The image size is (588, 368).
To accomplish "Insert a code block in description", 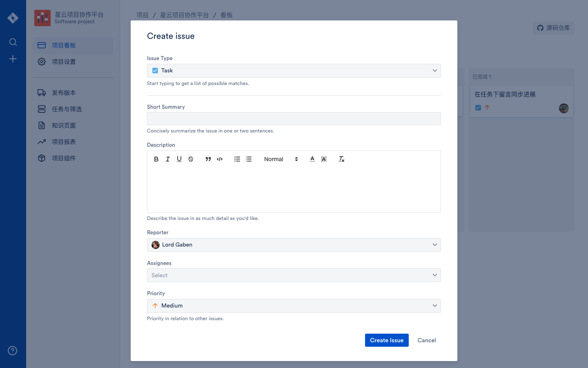I will [220, 159].
